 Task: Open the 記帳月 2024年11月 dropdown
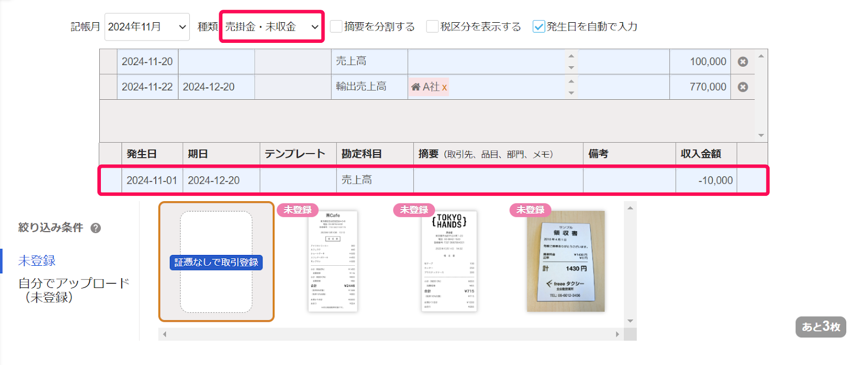[147, 27]
